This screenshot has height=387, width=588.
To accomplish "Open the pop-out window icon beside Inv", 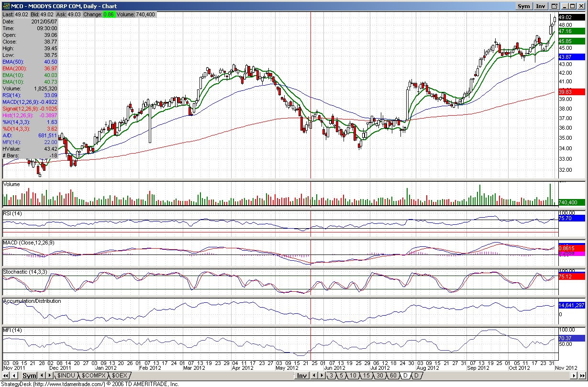I will 555,6.
